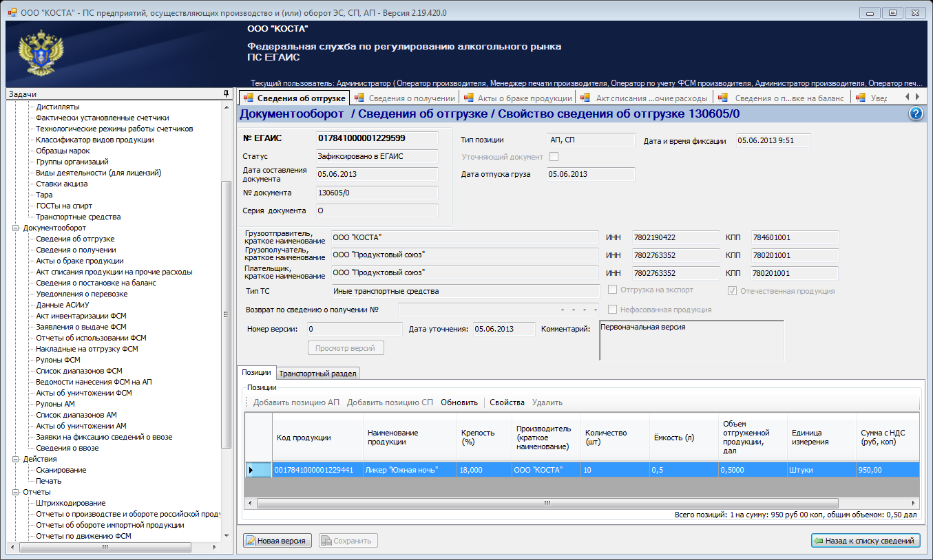The image size is (933, 560).
Task: Collapse the Отчеты tree node
Action: pyautogui.click(x=16, y=492)
